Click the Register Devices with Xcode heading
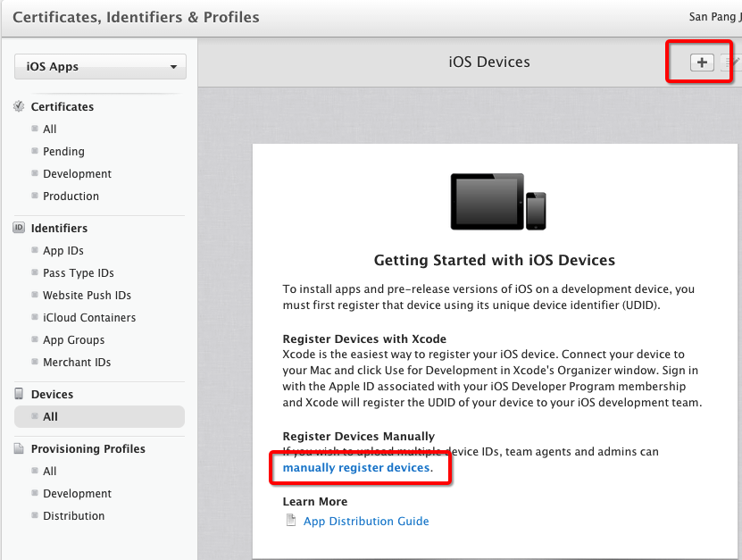The width and height of the screenshot is (742, 560). point(364,339)
